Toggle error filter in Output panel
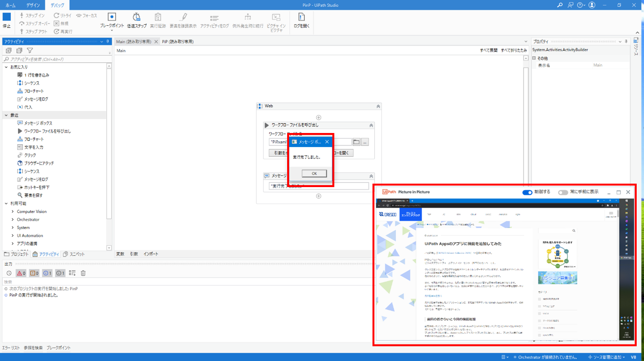Image resolution: width=644 pixels, height=361 pixels. 21,273
